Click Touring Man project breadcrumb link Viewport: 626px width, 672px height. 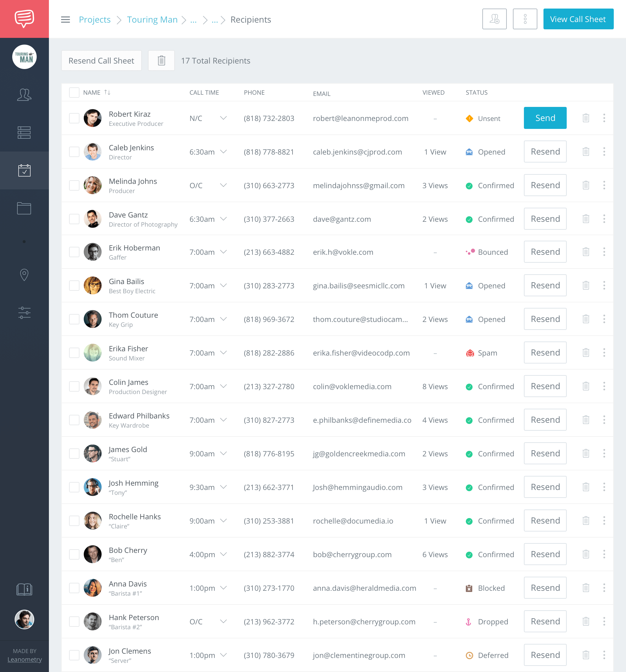click(x=153, y=19)
